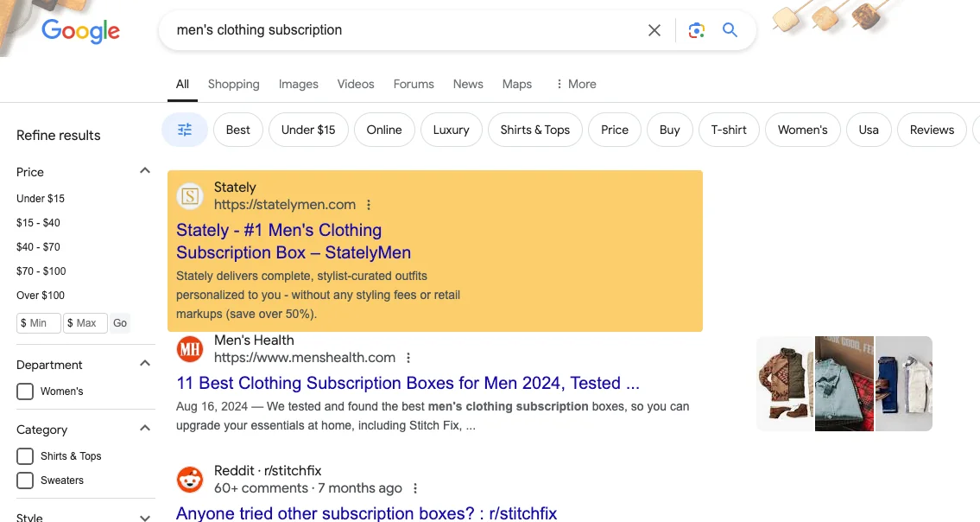
Task: Open options menu for Stately result
Action: pyautogui.click(x=369, y=206)
